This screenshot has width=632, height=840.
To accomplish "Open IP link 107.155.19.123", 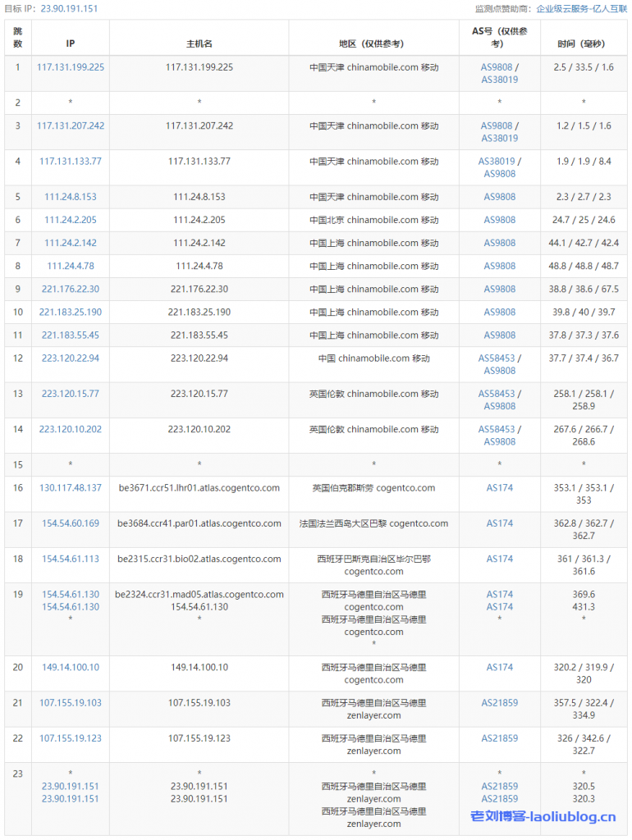I will (x=71, y=738).
